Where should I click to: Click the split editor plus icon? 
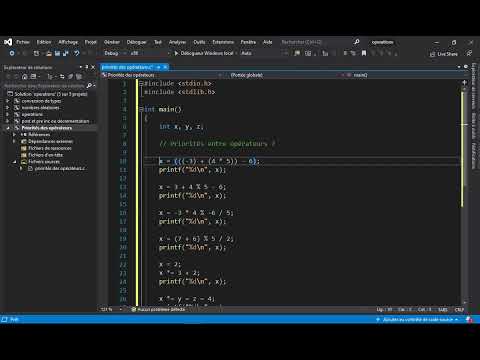pyautogui.click(x=464, y=82)
